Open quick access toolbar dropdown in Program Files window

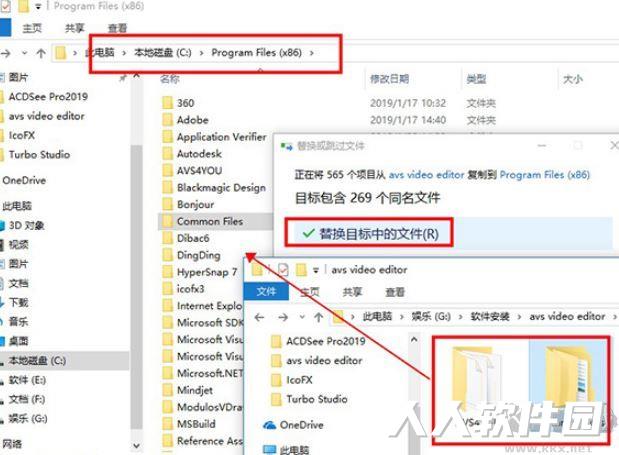point(38,6)
